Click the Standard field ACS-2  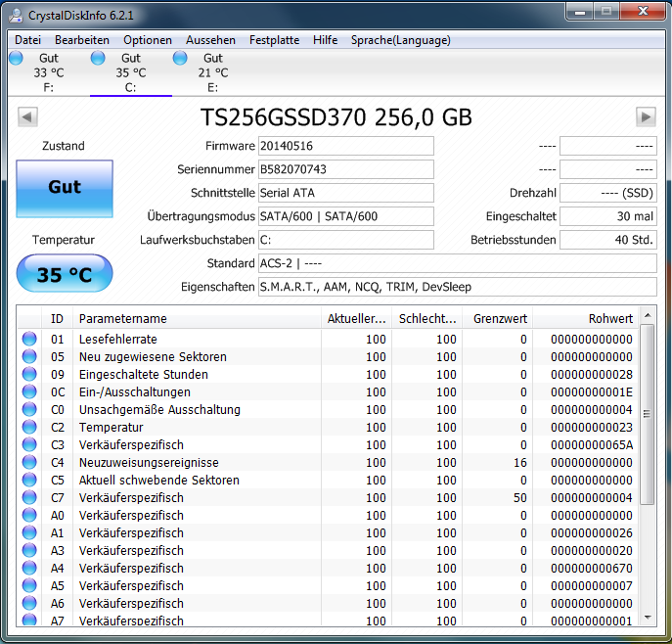point(457,263)
